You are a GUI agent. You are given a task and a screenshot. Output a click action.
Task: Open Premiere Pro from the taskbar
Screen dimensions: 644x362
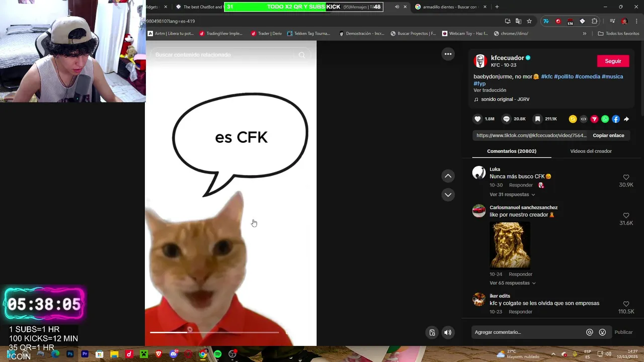85,354
